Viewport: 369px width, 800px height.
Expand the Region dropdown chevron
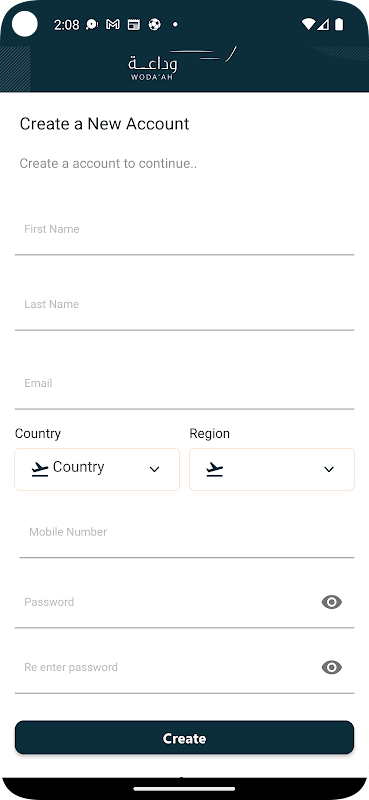point(329,469)
